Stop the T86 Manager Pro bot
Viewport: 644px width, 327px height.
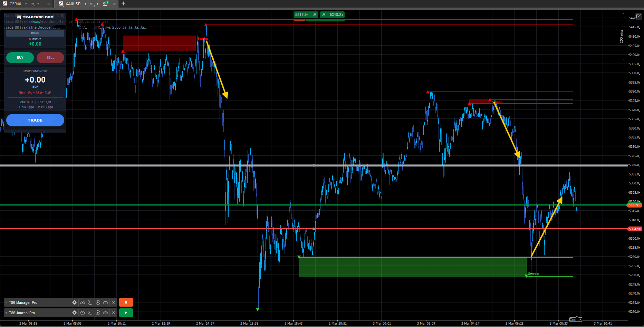click(126, 302)
